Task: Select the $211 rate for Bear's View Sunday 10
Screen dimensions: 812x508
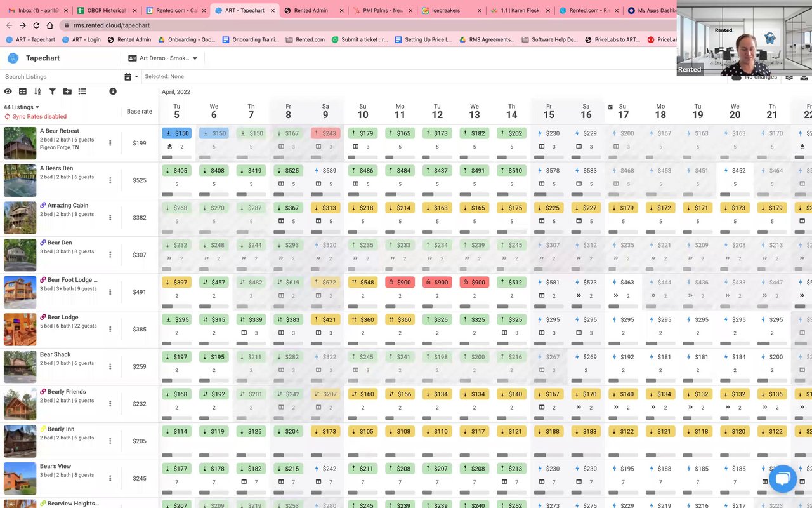Action: (363, 469)
